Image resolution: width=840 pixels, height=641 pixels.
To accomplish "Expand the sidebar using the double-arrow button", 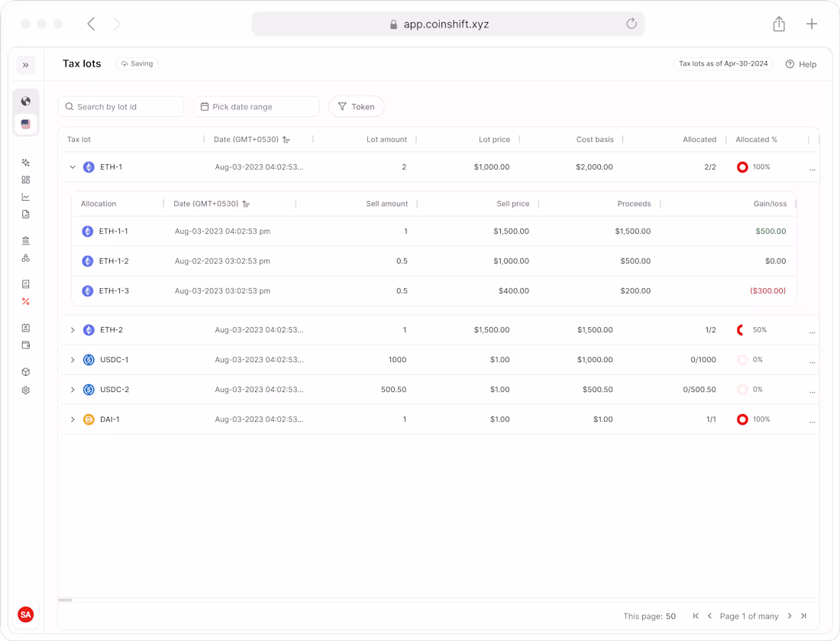I will coord(26,65).
